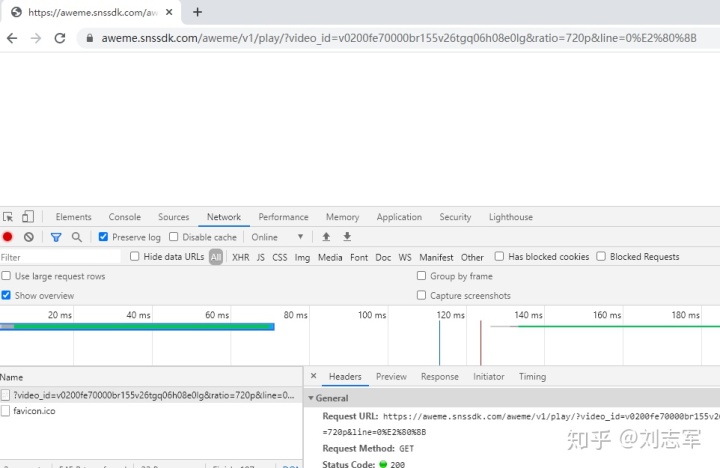Go back using the browser back arrow
The height and width of the screenshot is (468, 720).
click(x=12, y=38)
